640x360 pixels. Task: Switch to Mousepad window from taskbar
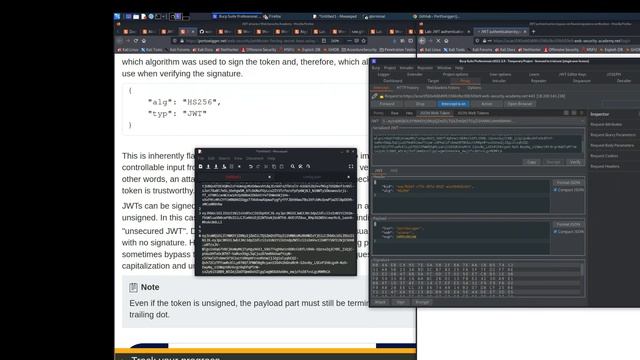coord(335,16)
